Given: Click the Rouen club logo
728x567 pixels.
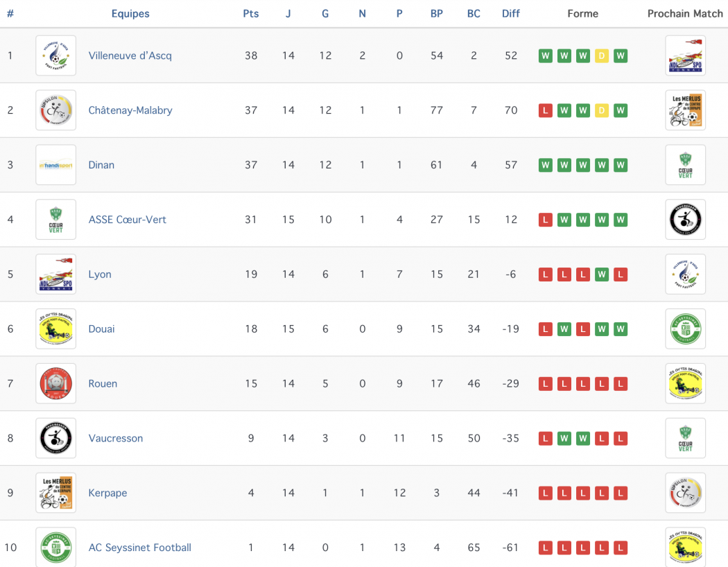Looking at the screenshot, I should coord(55,384).
